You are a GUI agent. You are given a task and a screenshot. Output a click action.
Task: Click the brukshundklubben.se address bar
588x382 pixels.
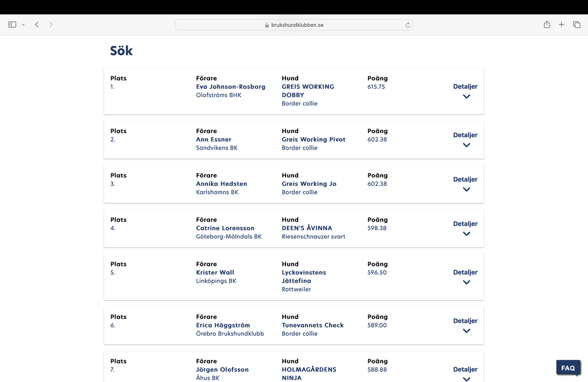(x=293, y=25)
